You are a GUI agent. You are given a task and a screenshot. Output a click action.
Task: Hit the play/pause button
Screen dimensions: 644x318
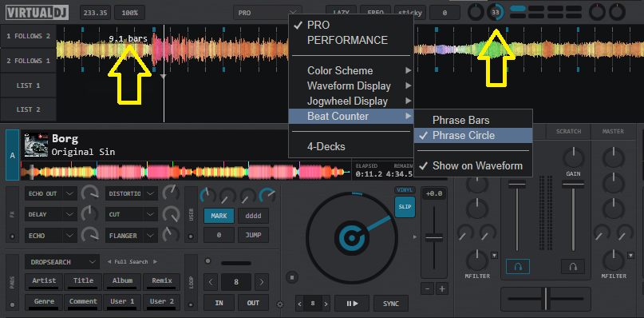point(352,304)
